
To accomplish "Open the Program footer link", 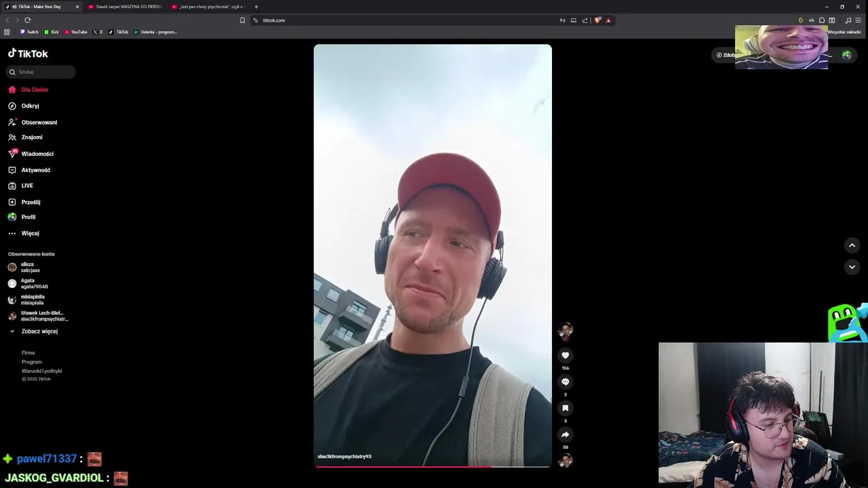I will [31, 362].
